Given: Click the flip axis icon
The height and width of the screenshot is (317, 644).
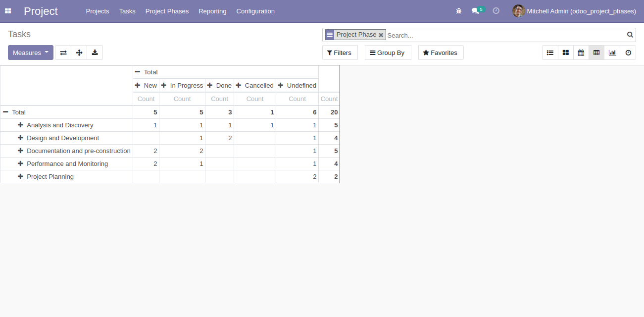Looking at the screenshot, I should tap(63, 53).
